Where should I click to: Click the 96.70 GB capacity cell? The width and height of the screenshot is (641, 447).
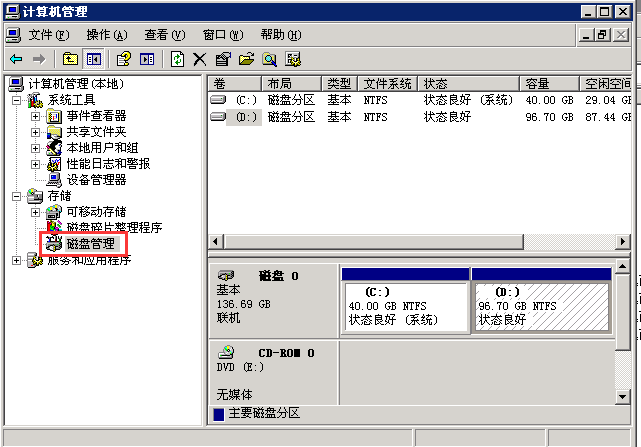549,117
